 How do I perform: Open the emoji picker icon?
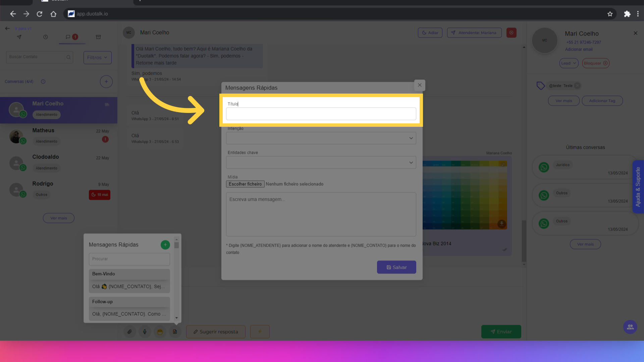tap(160, 332)
